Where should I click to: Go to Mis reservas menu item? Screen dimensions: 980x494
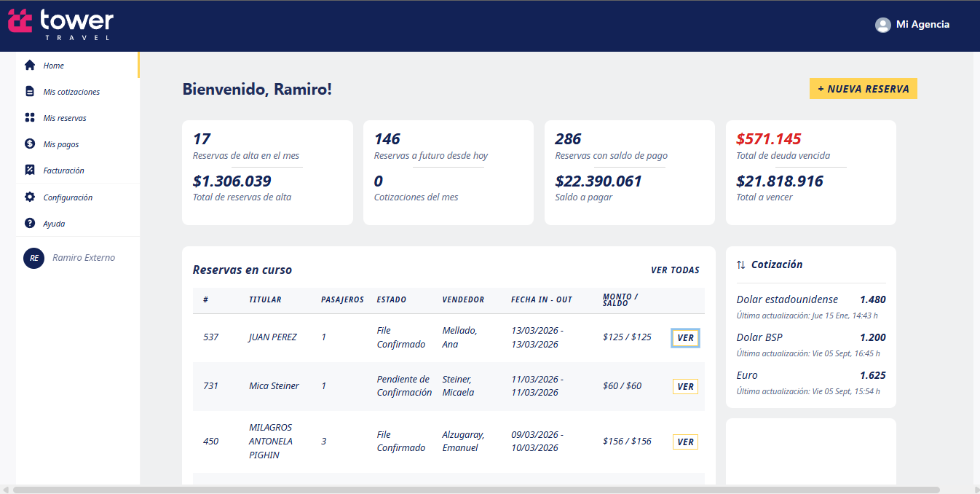pyautogui.click(x=65, y=118)
